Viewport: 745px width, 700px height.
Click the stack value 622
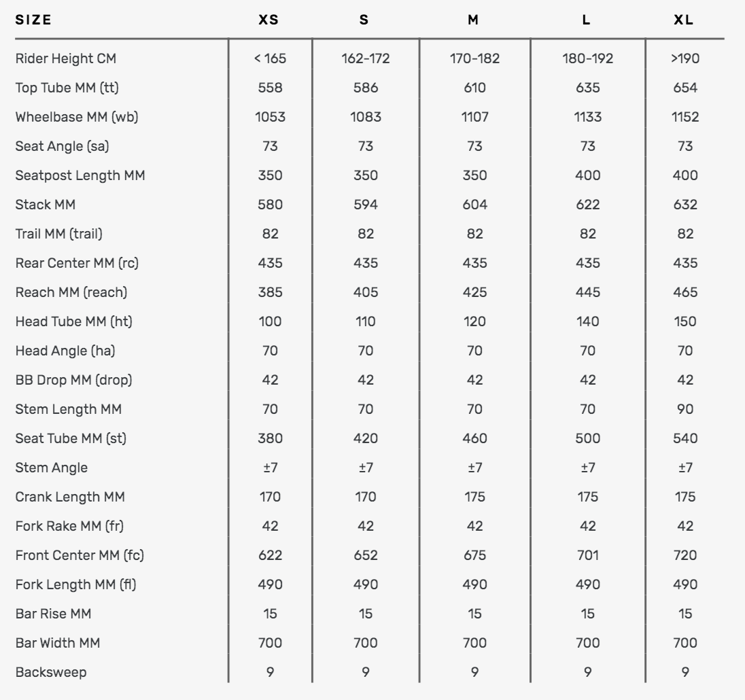tap(587, 205)
